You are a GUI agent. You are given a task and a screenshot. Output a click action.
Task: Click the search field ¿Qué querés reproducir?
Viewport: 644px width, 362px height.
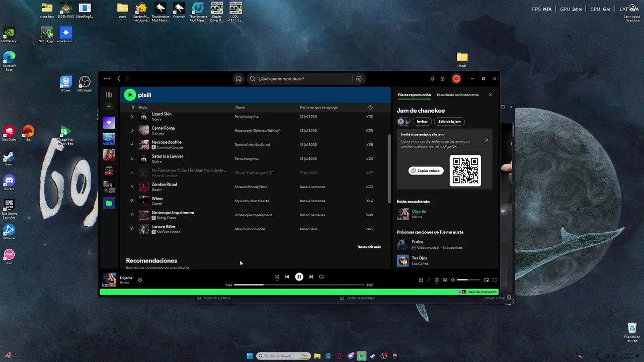[x=300, y=79]
